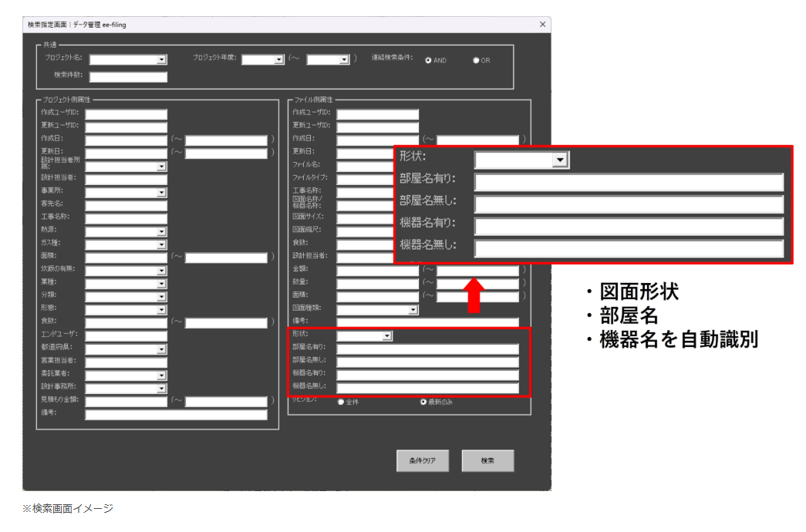The width and height of the screenshot is (806, 532).
Task: Expand the 設計担当者所属 dropdown
Action: pos(161,167)
